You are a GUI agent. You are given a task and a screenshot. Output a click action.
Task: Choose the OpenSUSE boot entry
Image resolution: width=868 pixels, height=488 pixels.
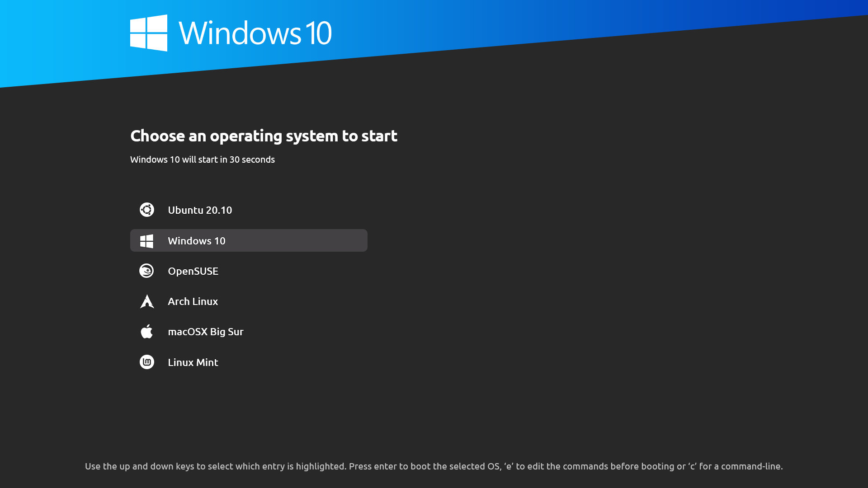pos(249,271)
